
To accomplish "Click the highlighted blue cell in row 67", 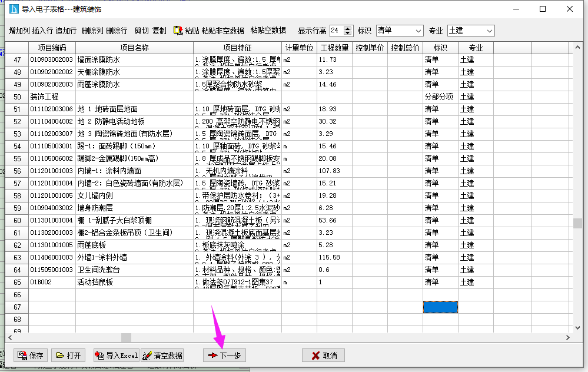I will point(440,307).
